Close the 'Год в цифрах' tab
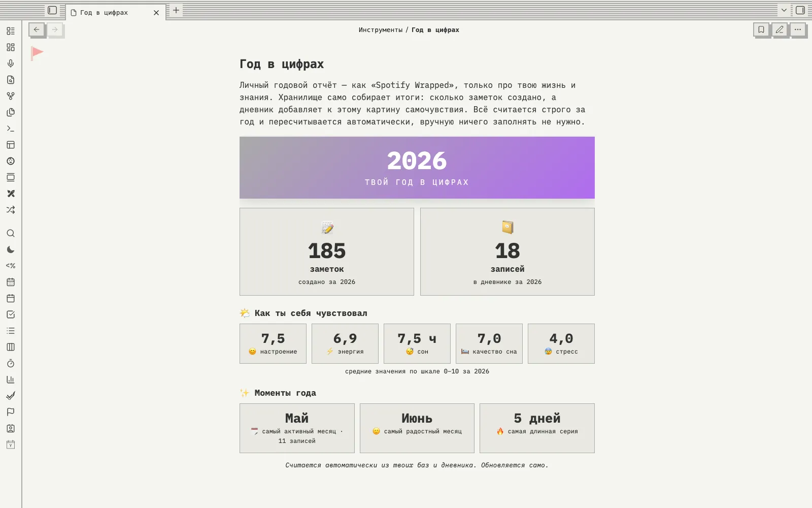 tap(156, 13)
